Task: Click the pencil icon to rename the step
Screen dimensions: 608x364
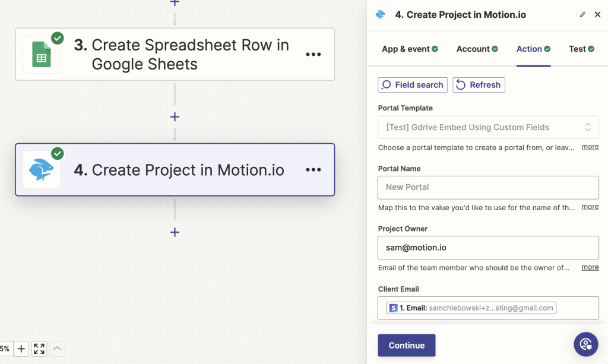Action: pyautogui.click(x=582, y=14)
